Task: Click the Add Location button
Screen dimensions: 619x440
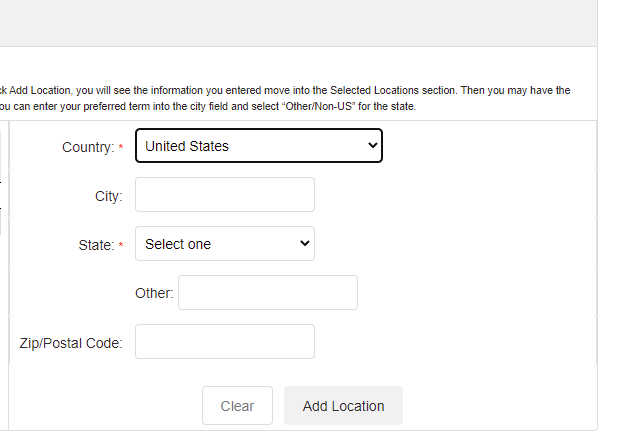Action: [343, 406]
